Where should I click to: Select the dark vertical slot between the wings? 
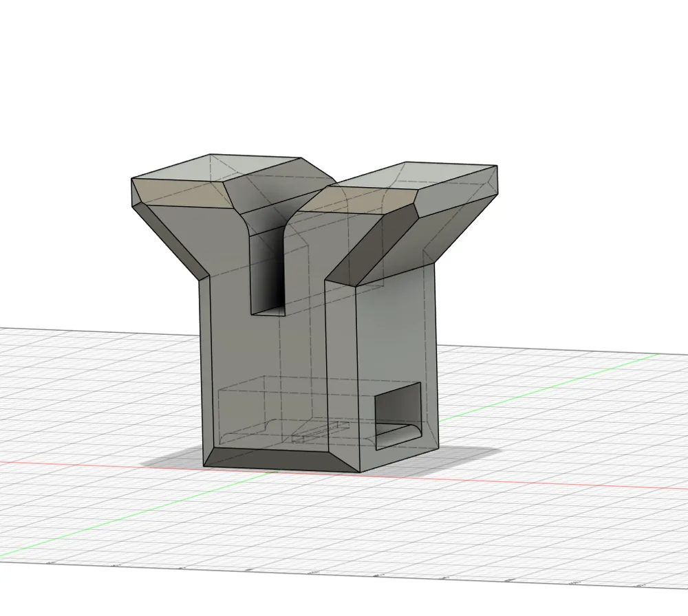click(x=268, y=272)
